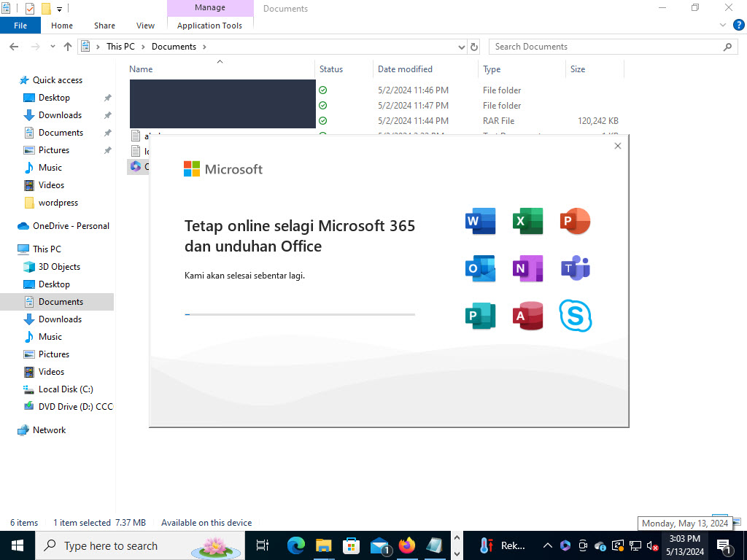Mute audio via the system tray volume icon
Image resolution: width=747 pixels, height=560 pixels.
coord(652,545)
